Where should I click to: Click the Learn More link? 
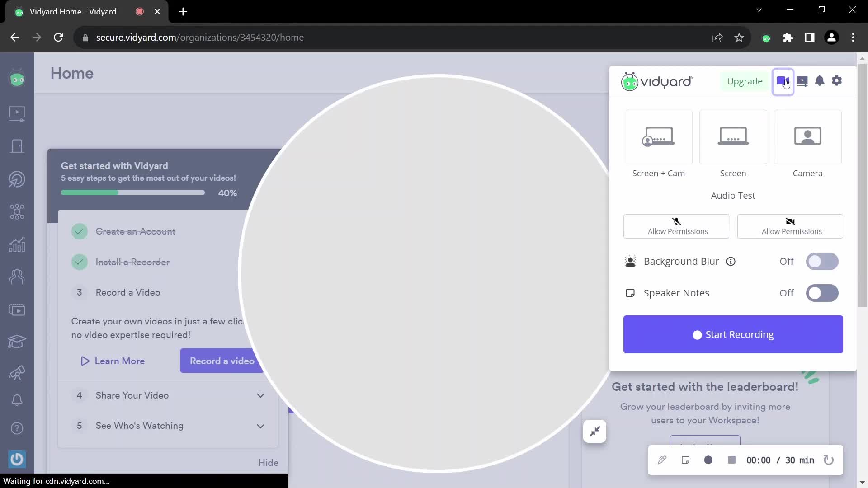point(113,361)
